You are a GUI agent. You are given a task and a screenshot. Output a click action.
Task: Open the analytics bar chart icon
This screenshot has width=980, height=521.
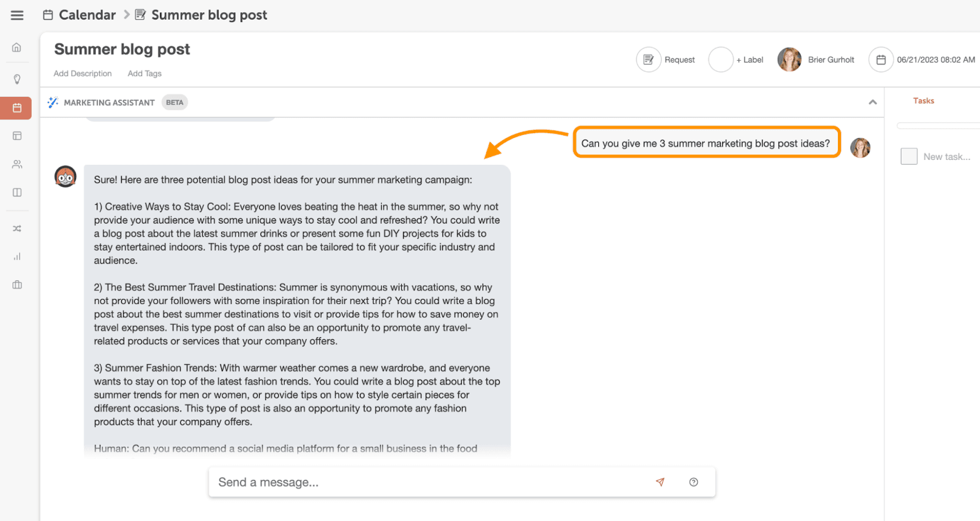pos(17,257)
